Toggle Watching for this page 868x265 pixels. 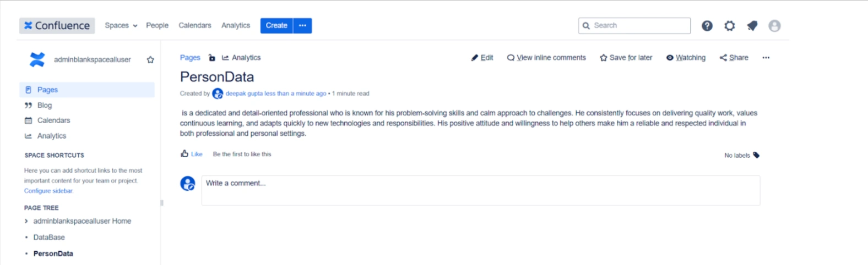pyautogui.click(x=686, y=58)
